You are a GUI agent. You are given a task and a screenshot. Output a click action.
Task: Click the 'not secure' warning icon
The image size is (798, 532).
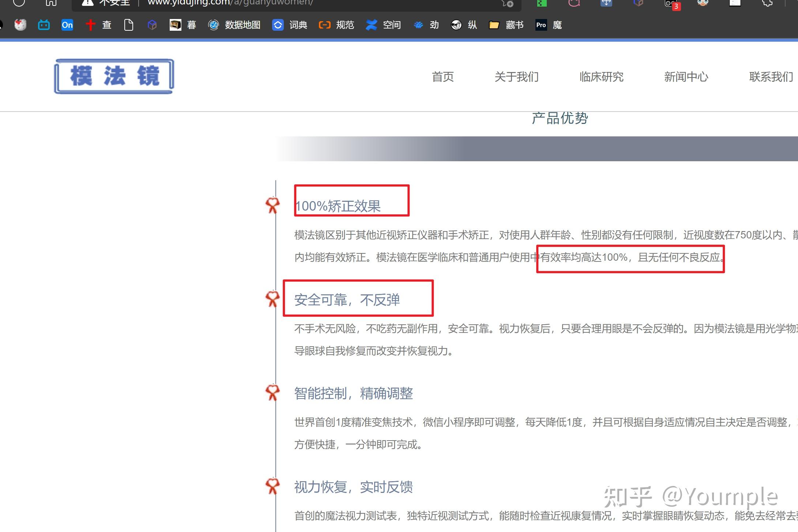pos(87,3)
